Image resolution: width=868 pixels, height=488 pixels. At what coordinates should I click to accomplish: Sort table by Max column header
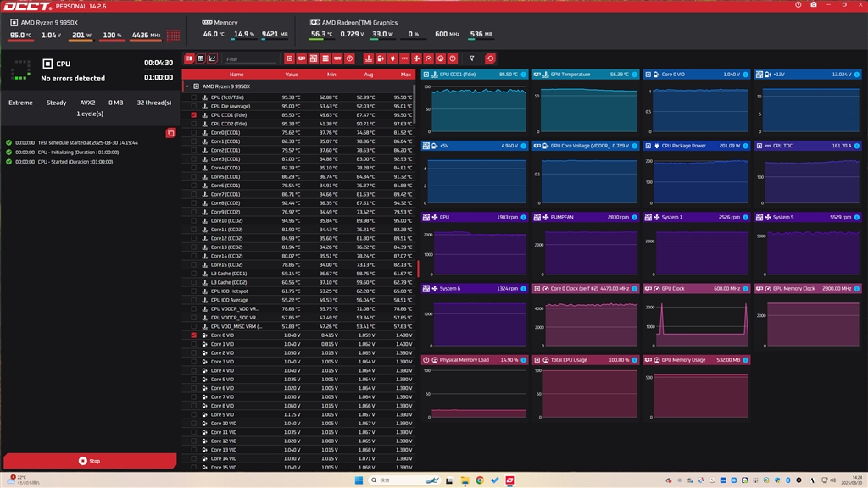coord(406,75)
